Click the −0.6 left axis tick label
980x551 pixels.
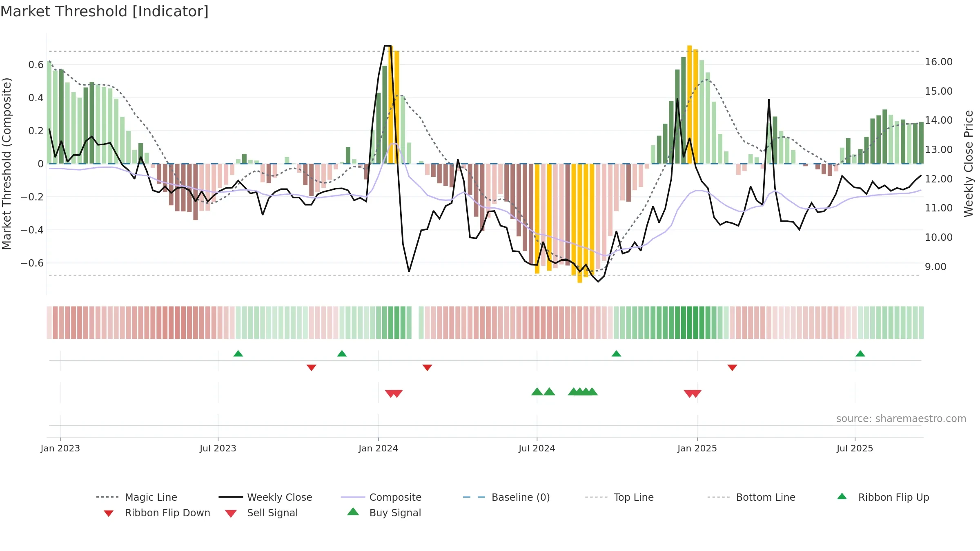pos(32,263)
